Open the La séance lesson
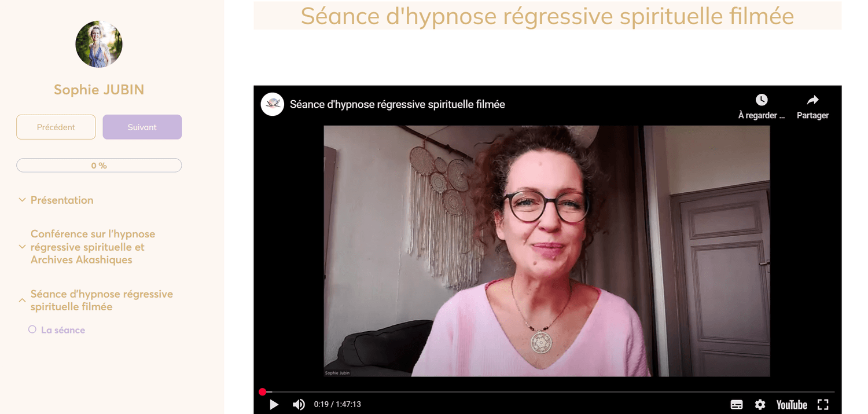The image size is (868, 414). 63,330
